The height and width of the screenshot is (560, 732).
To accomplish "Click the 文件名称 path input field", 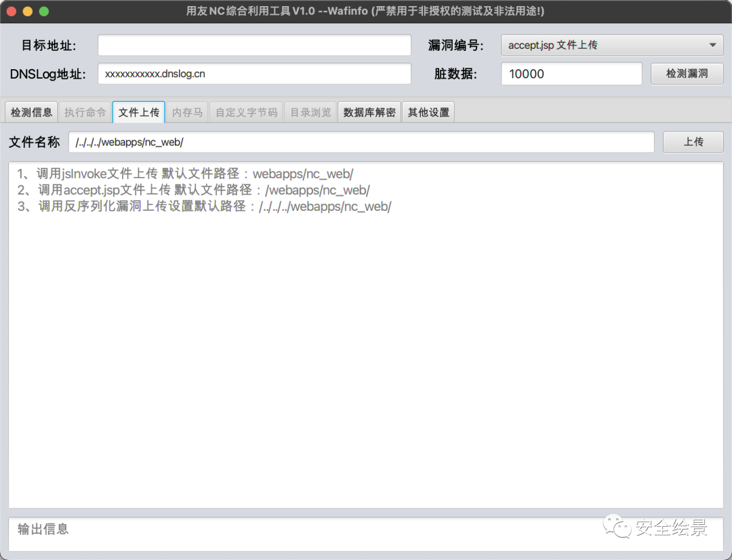I will [361, 142].
